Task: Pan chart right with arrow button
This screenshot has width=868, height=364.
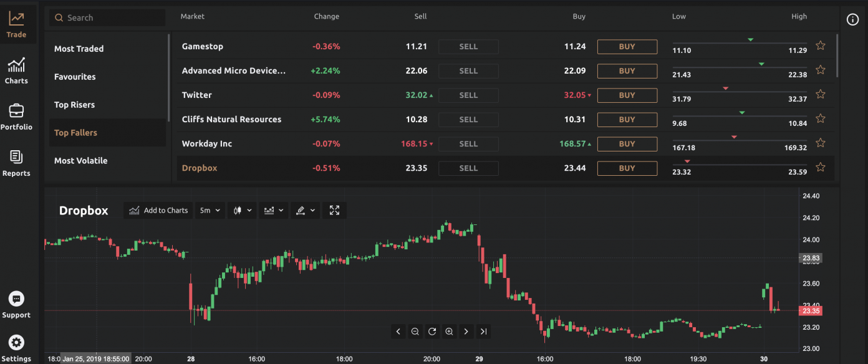Action: tap(466, 332)
